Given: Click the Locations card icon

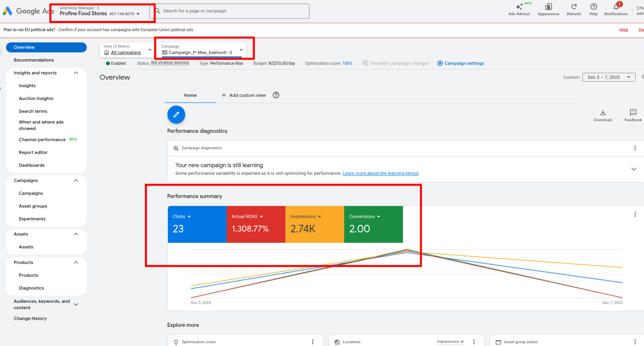Looking at the screenshot, I should [337, 342].
